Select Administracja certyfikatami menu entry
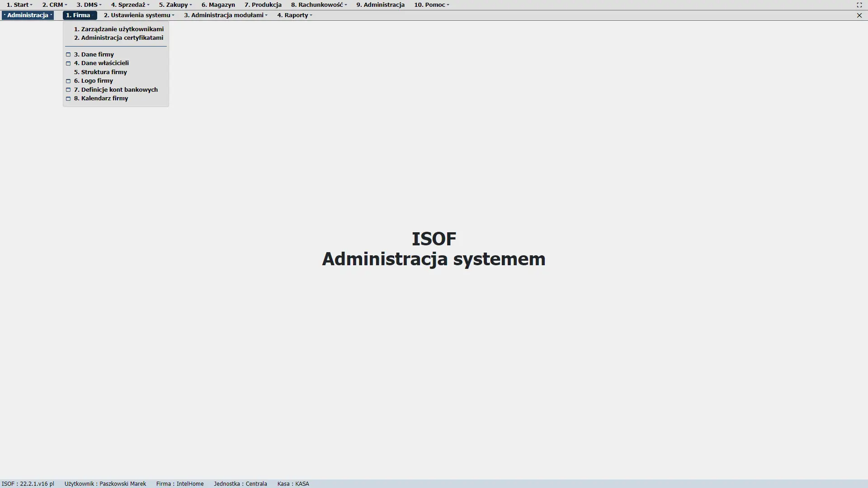Screen dimensions: 868x488 click(x=118, y=38)
